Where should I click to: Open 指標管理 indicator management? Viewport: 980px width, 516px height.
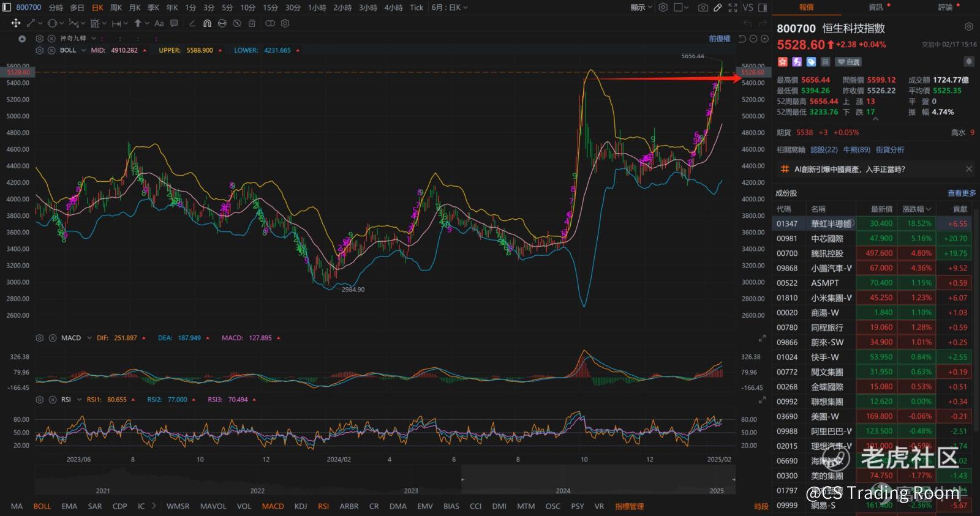[630, 506]
